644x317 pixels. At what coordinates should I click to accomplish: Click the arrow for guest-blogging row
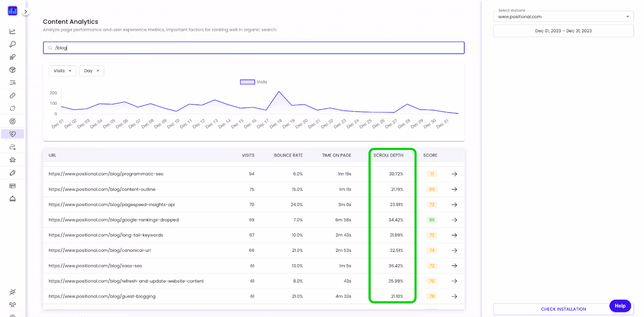tap(454, 296)
